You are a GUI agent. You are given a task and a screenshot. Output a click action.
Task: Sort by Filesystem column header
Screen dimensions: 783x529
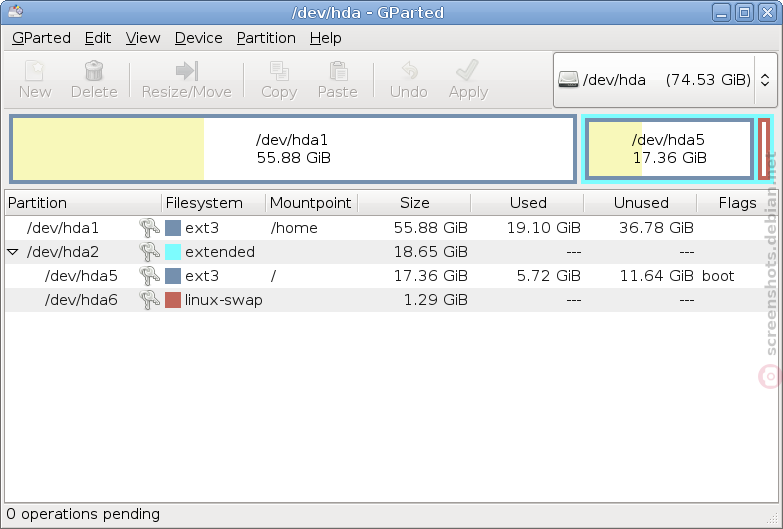(x=213, y=203)
